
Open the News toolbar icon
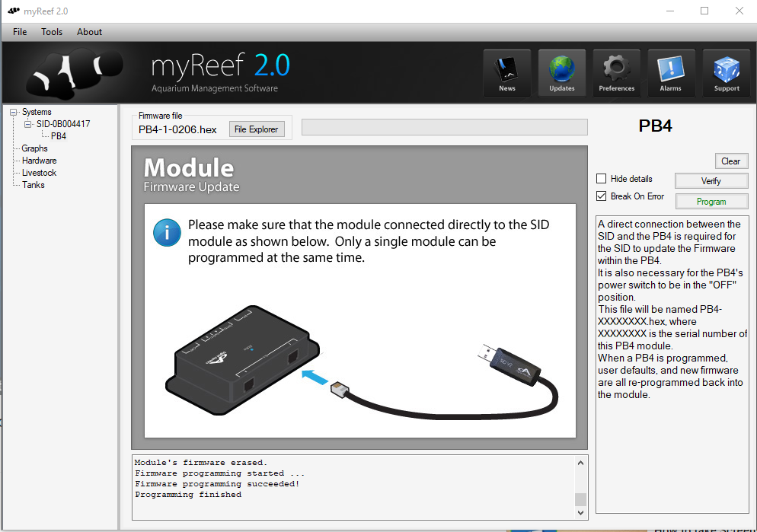pos(507,73)
